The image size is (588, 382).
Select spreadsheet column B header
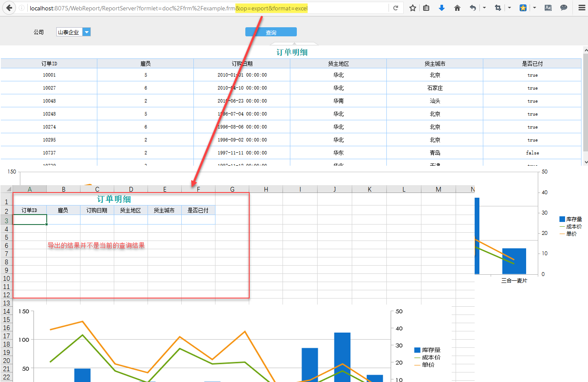click(x=64, y=189)
